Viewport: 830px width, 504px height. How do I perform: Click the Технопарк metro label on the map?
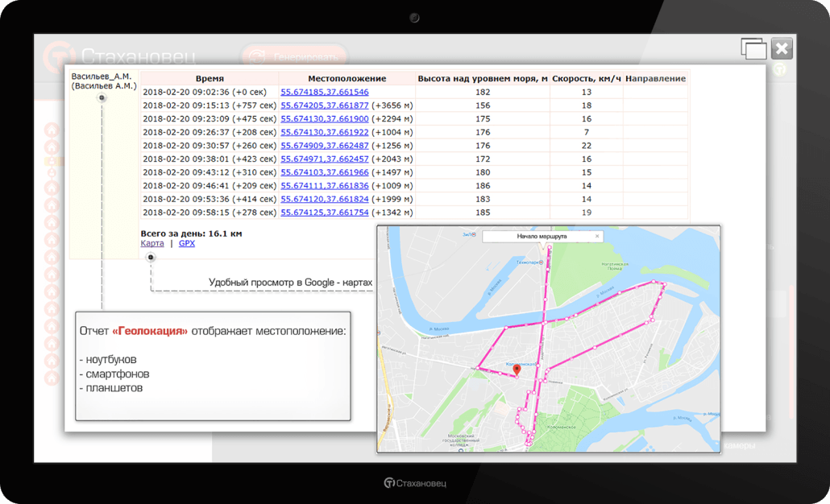(x=529, y=262)
